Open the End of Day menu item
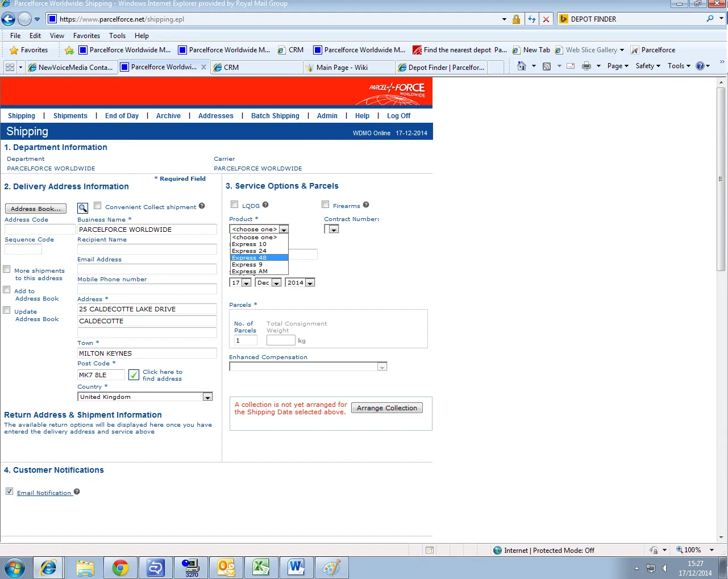The width and height of the screenshot is (728, 579). point(122,116)
